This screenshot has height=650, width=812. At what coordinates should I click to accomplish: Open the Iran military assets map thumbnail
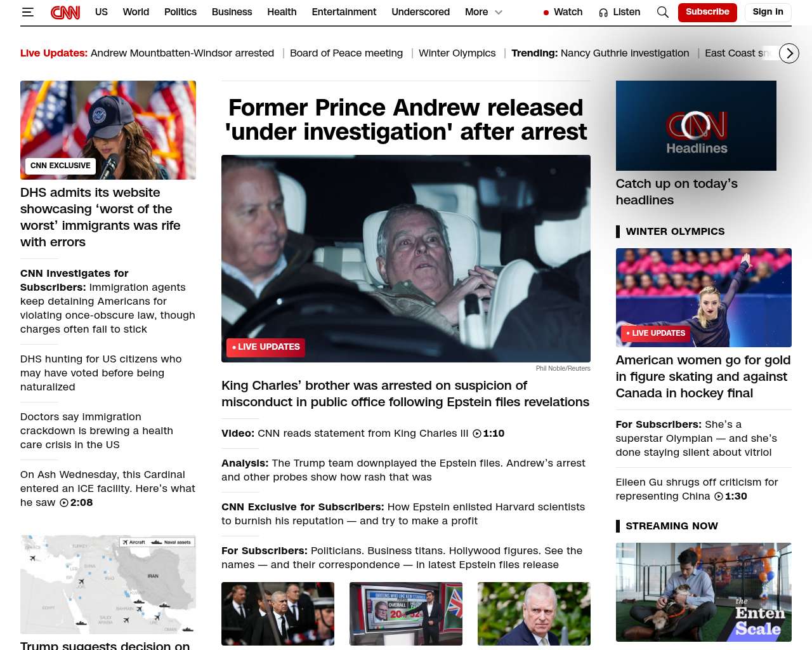coord(108,585)
